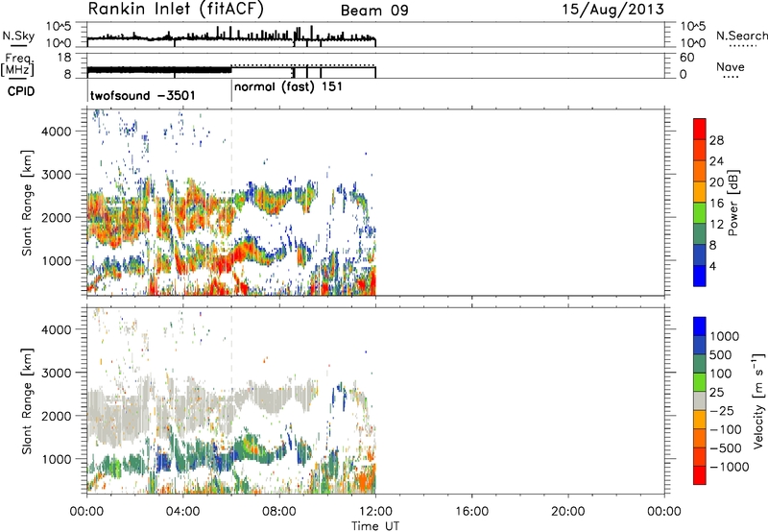Click the power panel 'Slant Range [km]' label
The image size is (768, 532).
[27, 203]
